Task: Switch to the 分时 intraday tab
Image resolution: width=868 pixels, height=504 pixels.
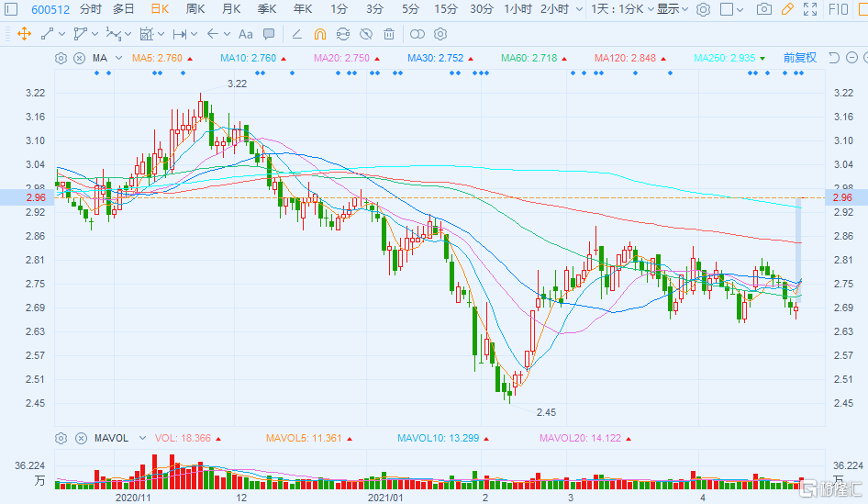Action: tap(91, 9)
